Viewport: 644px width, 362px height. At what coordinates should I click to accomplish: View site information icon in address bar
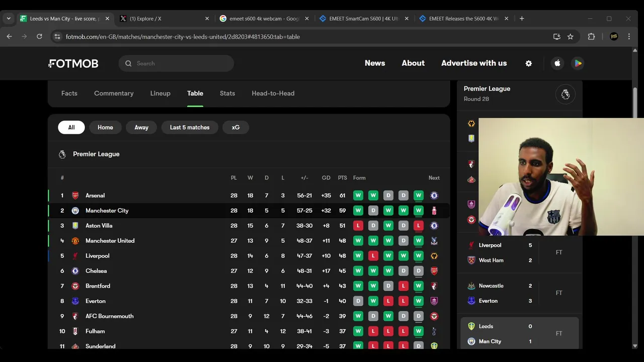(x=57, y=37)
